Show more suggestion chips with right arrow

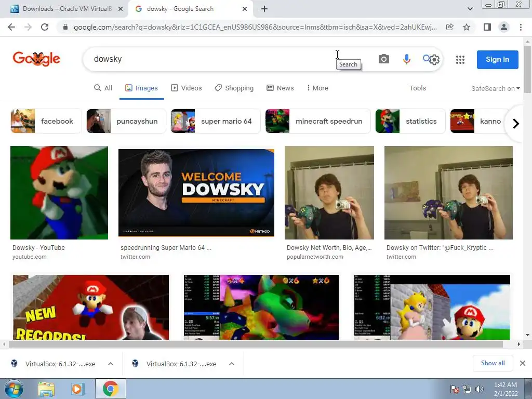click(516, 124)
